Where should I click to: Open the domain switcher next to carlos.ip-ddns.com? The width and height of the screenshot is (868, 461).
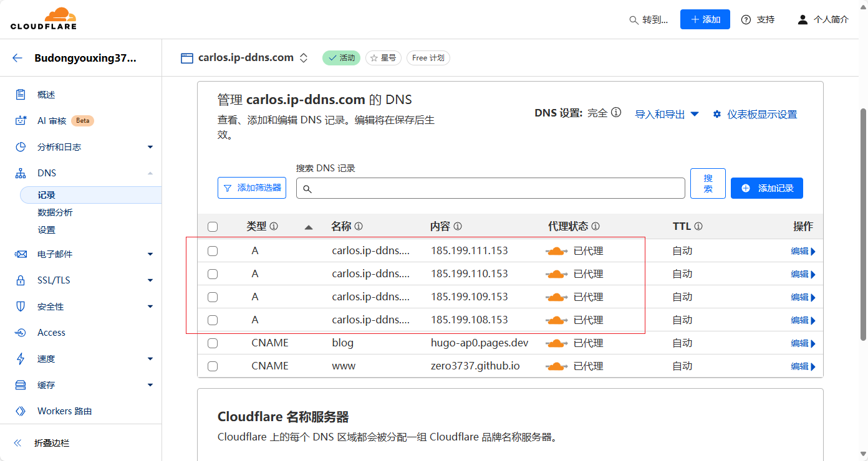tap(304, 58)
